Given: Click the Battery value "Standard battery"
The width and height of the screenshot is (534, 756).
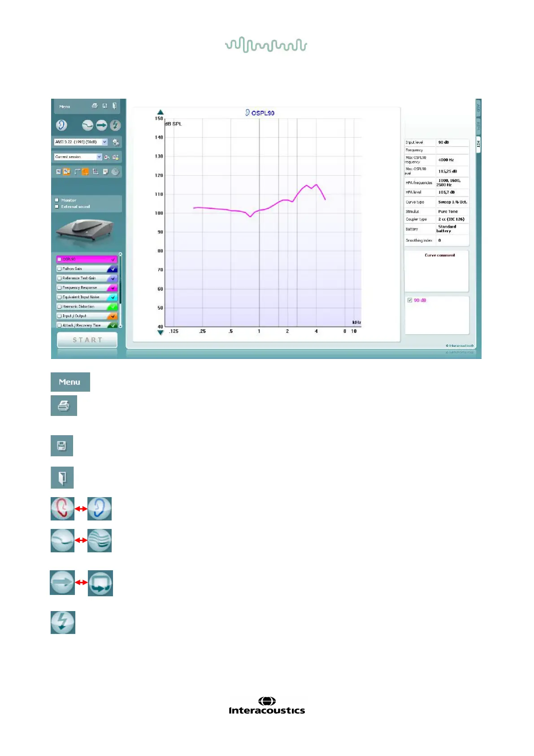Looking at the screenshot, I should pyautogui.click(x=446, y=229).
